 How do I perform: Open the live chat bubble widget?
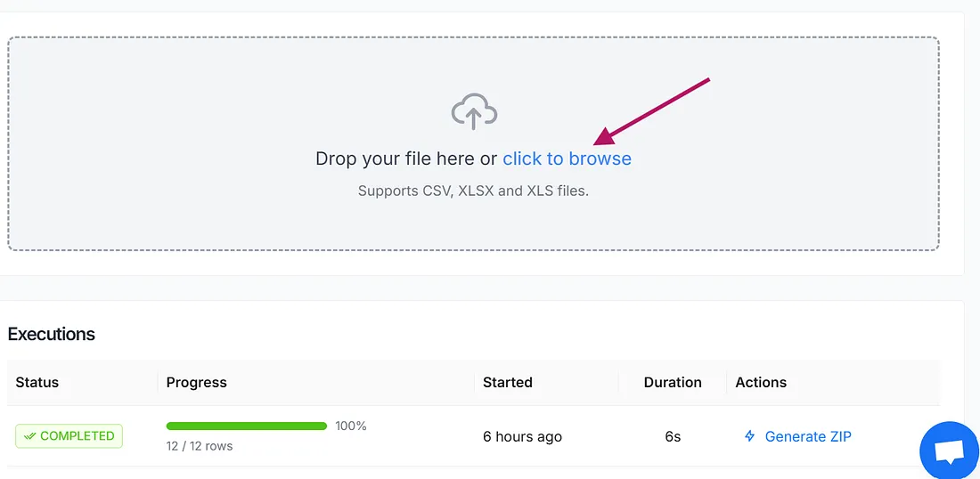coord(950,451)
